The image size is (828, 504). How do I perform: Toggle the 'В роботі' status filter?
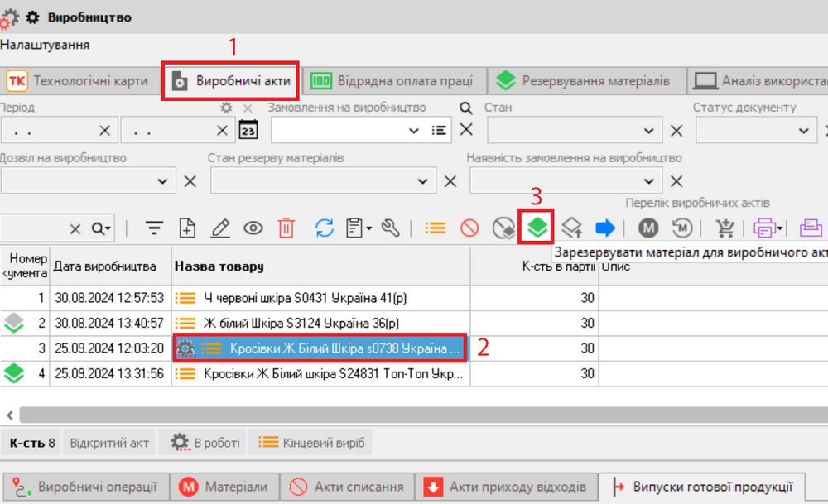tap(202, 443)
